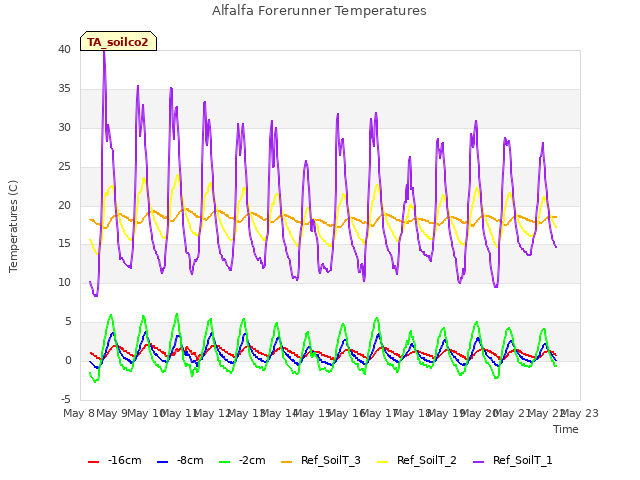Click the 0 y-axis tick label

pos(68,360)
